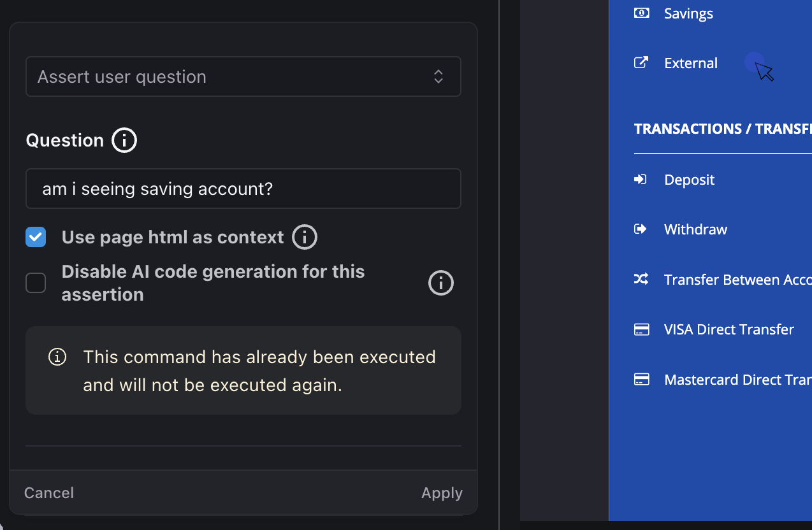Select the Transfer Between Accounts shuffle icon
812x530 pixels.
click(x=640, y=279)
